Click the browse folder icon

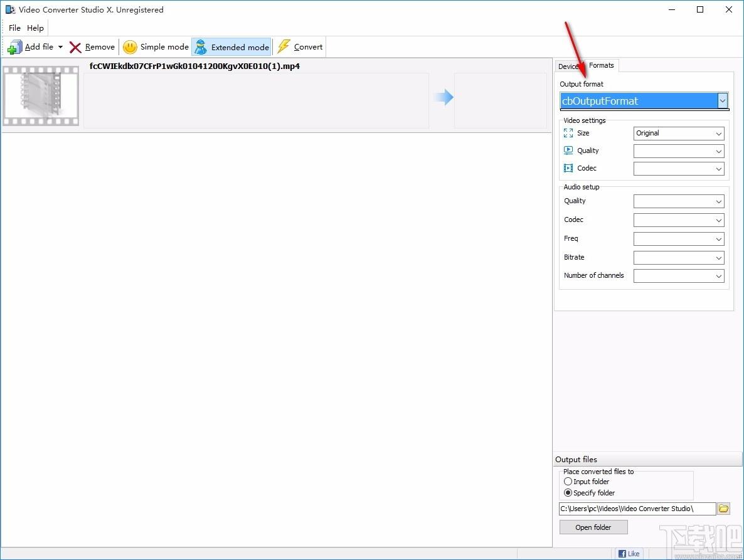[723, 509]
